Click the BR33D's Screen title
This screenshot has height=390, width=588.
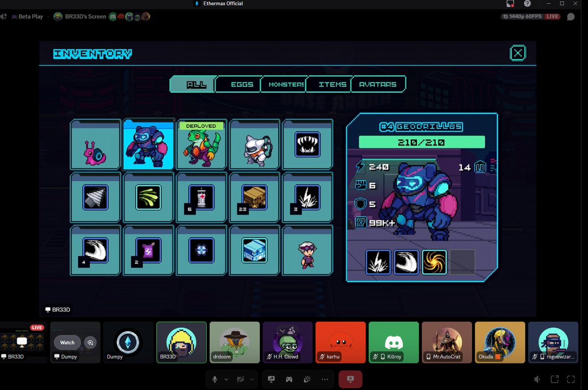[85, 16]
